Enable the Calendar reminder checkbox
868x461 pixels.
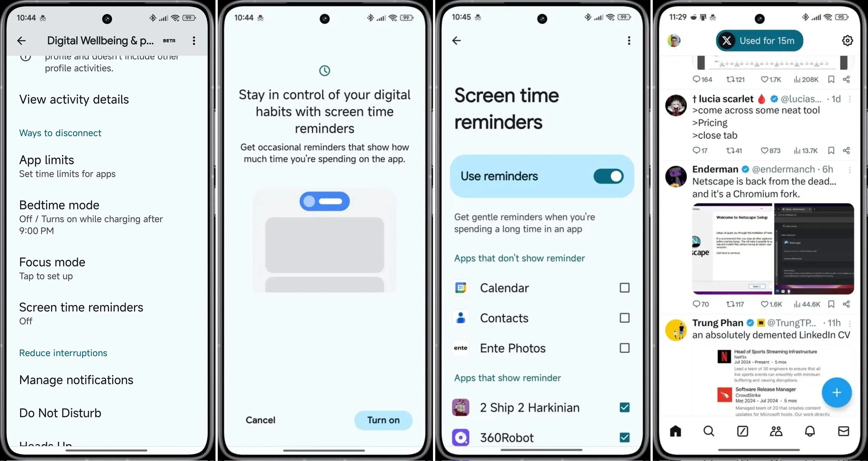coord(624,287)
